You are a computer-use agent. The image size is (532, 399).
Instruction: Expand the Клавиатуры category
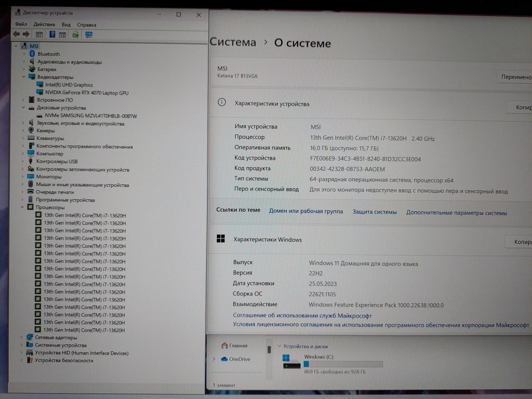point(23,139)
